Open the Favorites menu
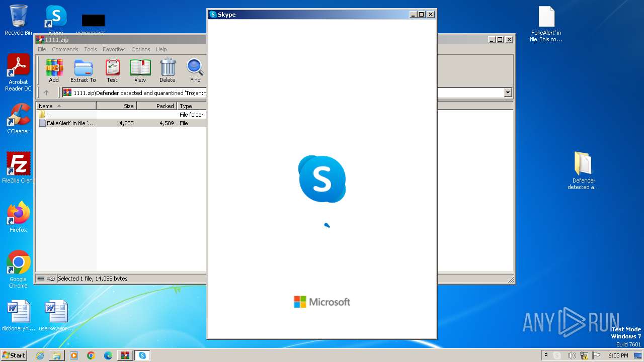The width and height of the screenshot is (644, 362). (x=114, y=49)
